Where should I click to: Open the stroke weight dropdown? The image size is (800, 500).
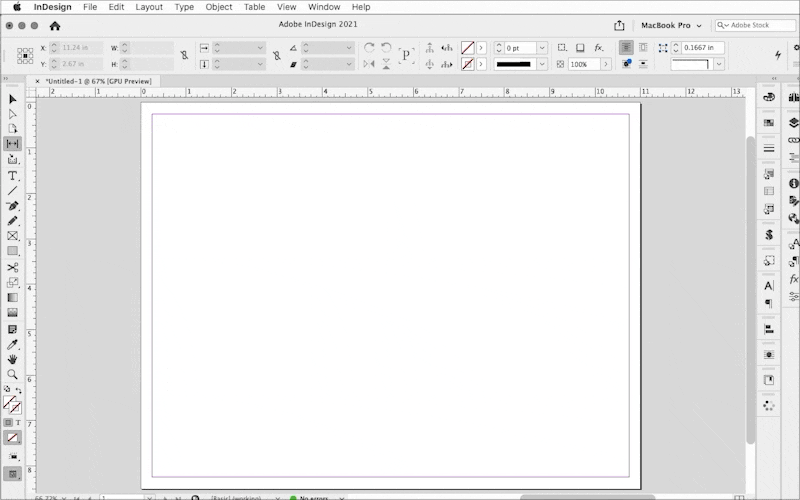pos(542,47)
